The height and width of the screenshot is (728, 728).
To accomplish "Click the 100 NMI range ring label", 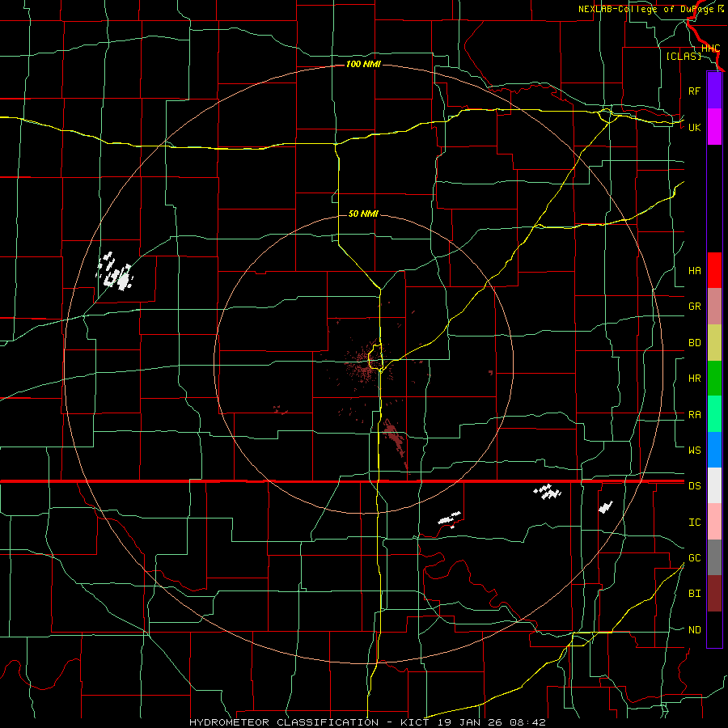I will pyautogui.click(x=363, y=64).
